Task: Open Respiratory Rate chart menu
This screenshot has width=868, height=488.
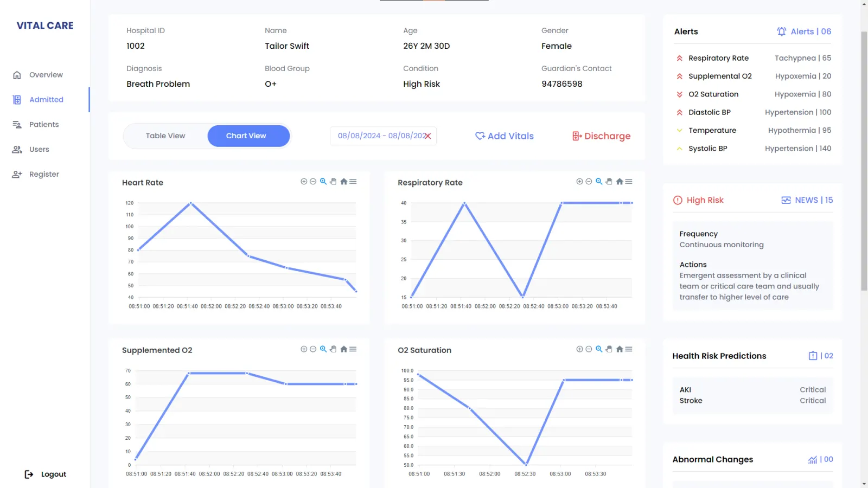Action: (629, 182)
